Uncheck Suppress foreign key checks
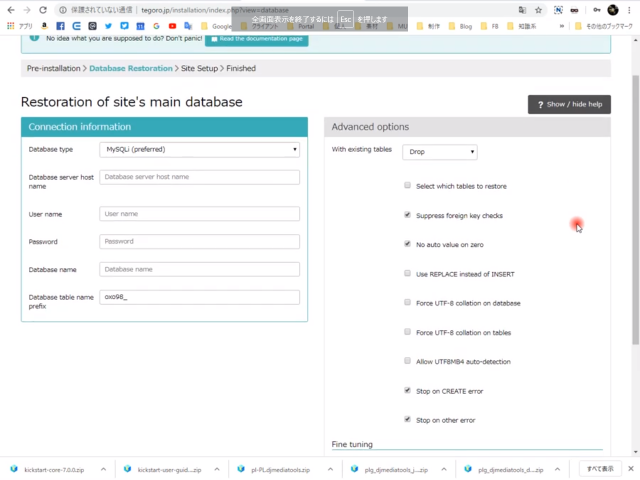 407,214
